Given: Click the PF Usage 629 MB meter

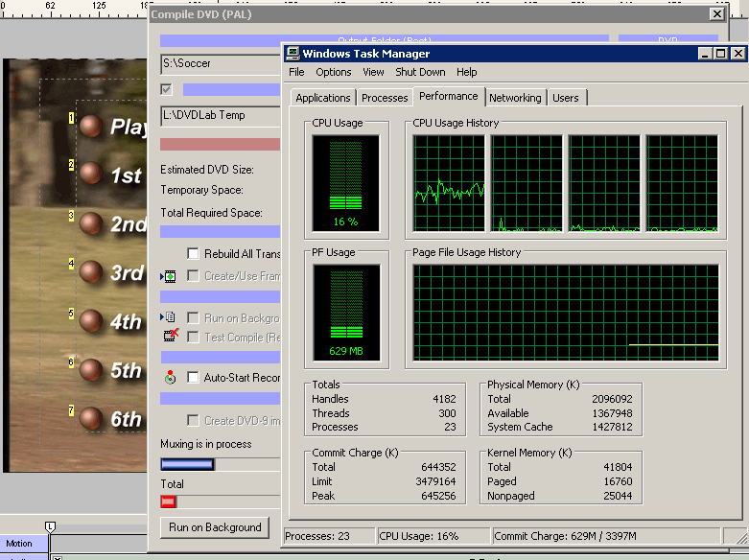Looking at the screenshot, I should pyautogui.click(x=346, y=313).
